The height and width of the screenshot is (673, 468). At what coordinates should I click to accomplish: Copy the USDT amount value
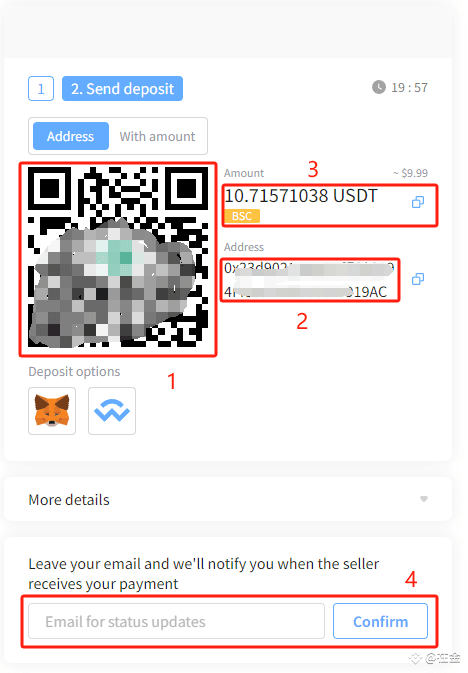pyautogui.click(x=418, y=202)
